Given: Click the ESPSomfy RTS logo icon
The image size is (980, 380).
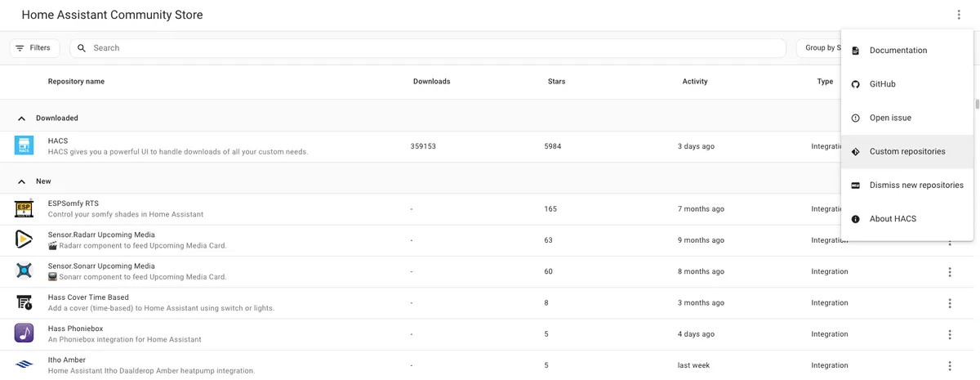Looking at the screenshot, I should tap(24, 209).
